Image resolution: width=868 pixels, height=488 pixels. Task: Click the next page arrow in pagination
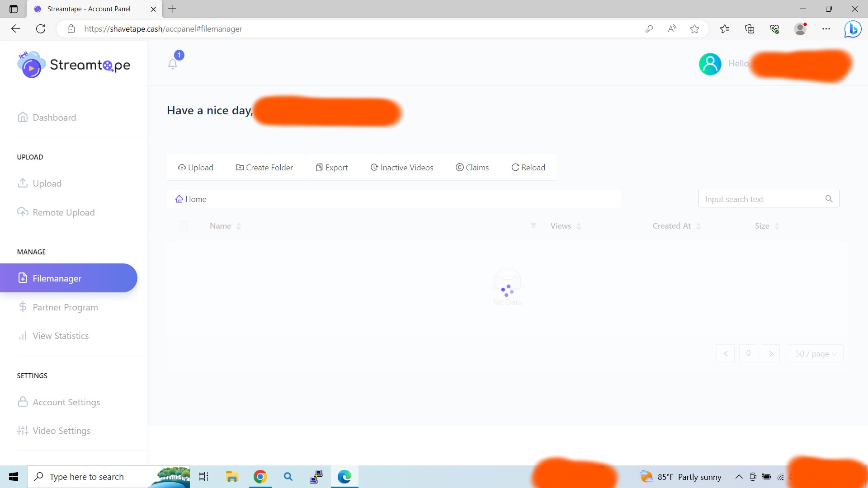771,353
